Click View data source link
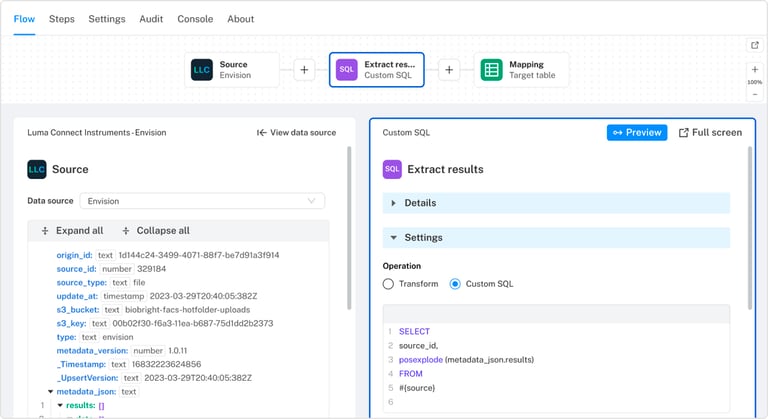Screen dimensions: 768x419 coord(296,132)
